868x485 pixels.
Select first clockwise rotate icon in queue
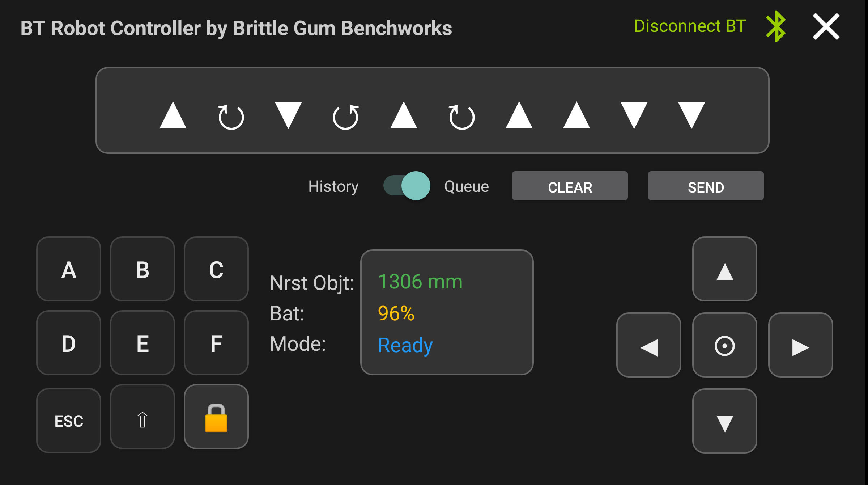click(x=231, y=117)
